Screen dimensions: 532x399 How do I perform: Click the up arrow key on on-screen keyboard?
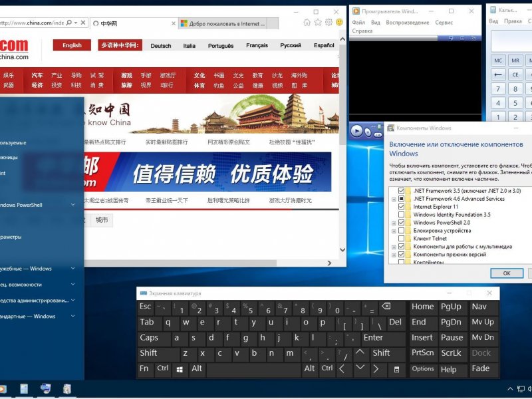tap(360, 353)
